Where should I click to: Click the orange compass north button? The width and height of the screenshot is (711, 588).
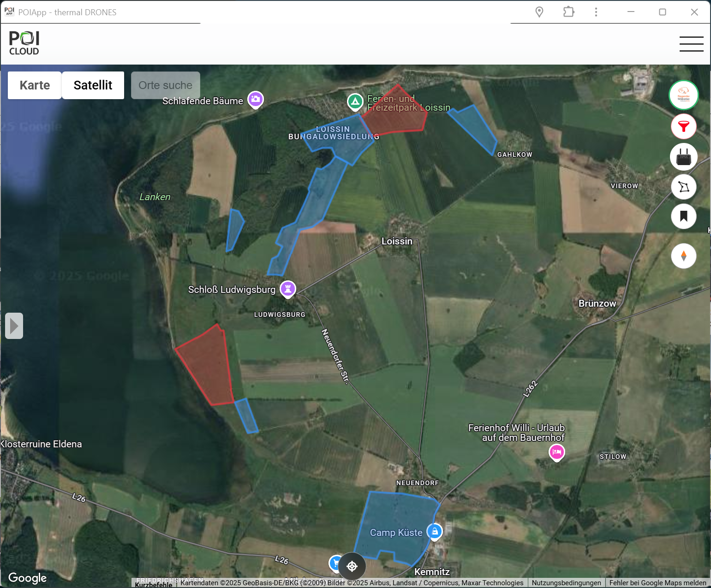[x=683, y=255]
